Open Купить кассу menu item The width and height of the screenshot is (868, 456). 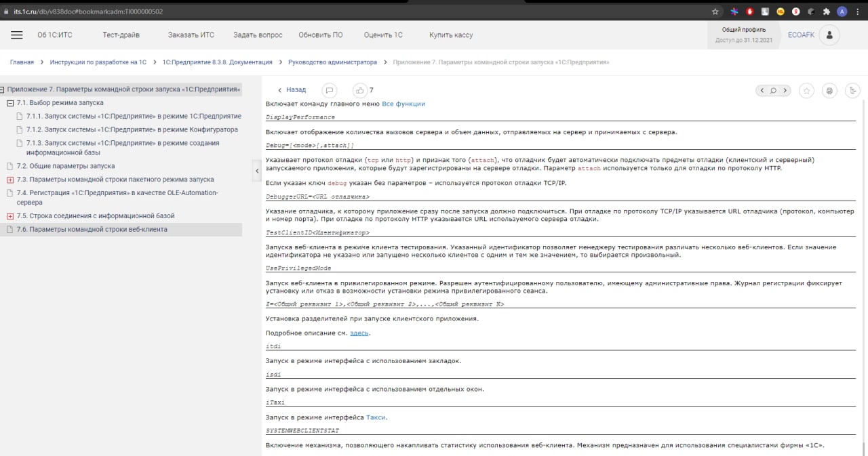point(451,35)
